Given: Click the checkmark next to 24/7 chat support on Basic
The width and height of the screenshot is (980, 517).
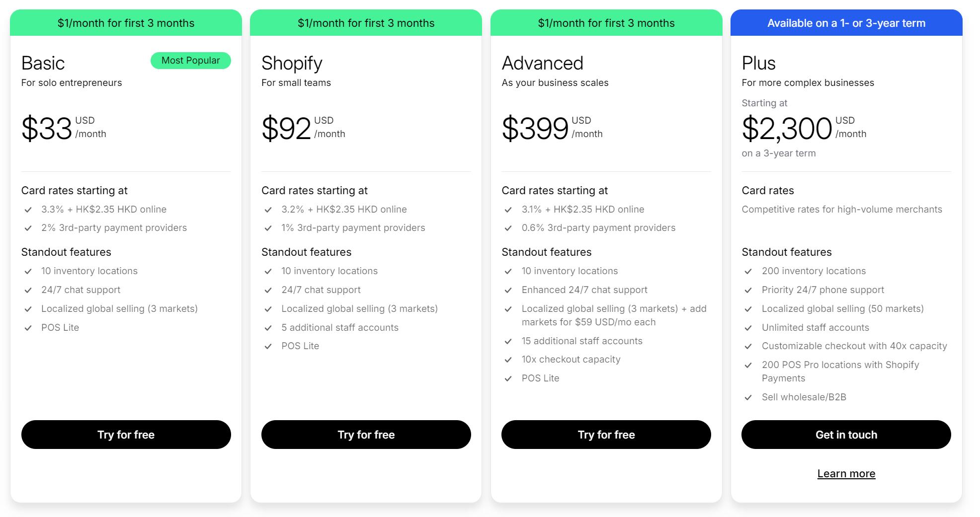Looking at the screenshot, I should tap(27, 290).
